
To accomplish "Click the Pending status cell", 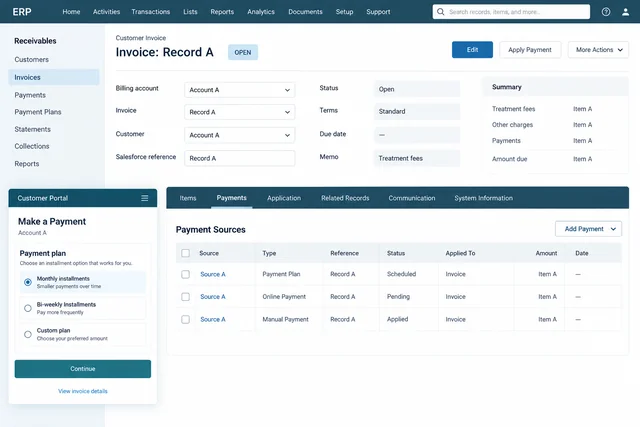I will click(x=398, y=297).
